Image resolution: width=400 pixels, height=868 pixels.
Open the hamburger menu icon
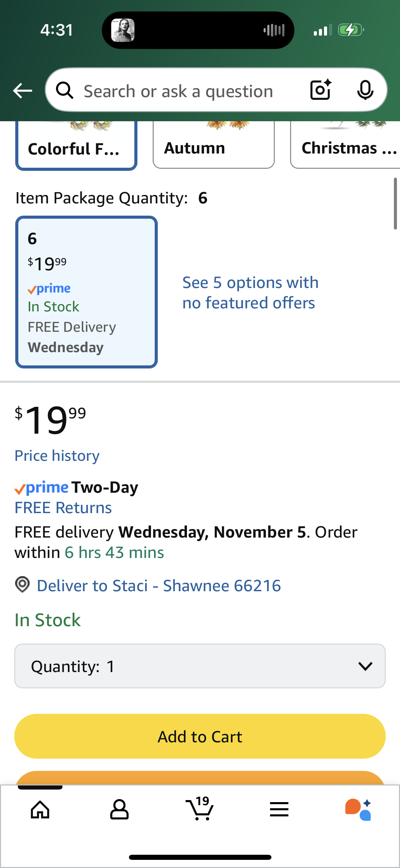point(279,810)
